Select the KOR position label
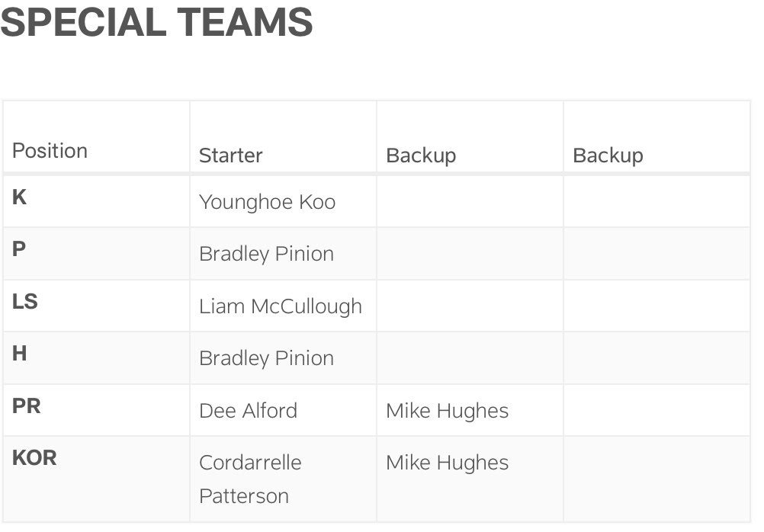Image resolution: width=764 pixels, height=532 pixels. pyautogui.click(x=34, y=458)
